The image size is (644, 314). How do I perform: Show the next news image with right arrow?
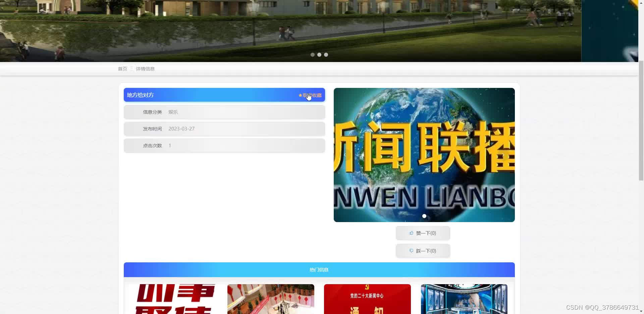coord(503,155)
